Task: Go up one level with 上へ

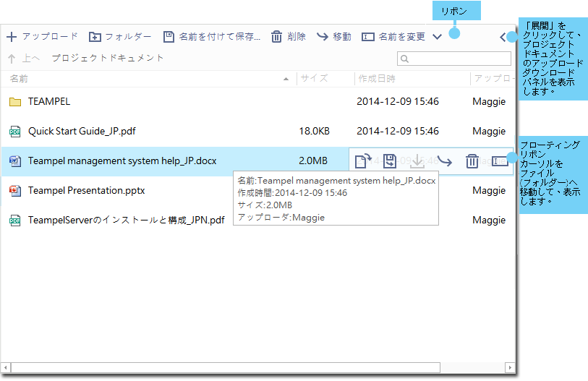Action: click(x=24, y=58)
